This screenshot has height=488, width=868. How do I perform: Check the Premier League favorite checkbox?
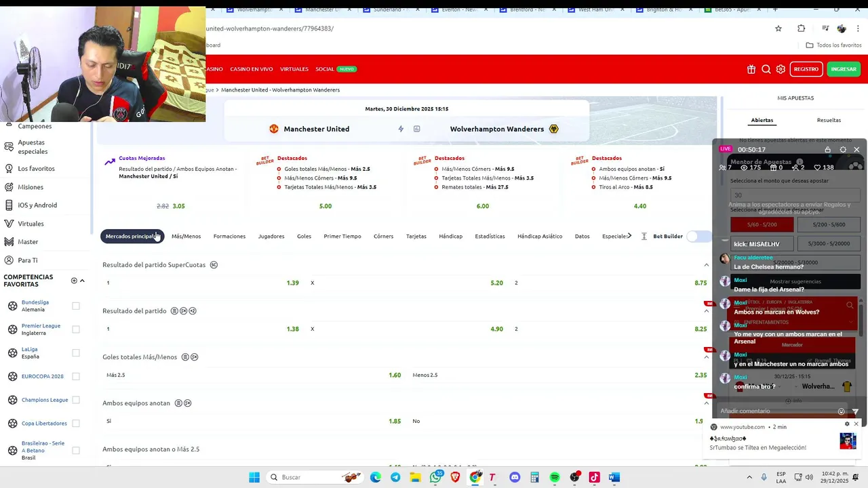(x=76, y=329)
